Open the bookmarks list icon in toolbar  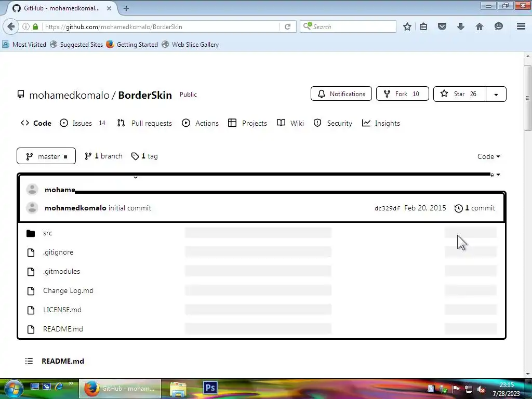[423, 26]
